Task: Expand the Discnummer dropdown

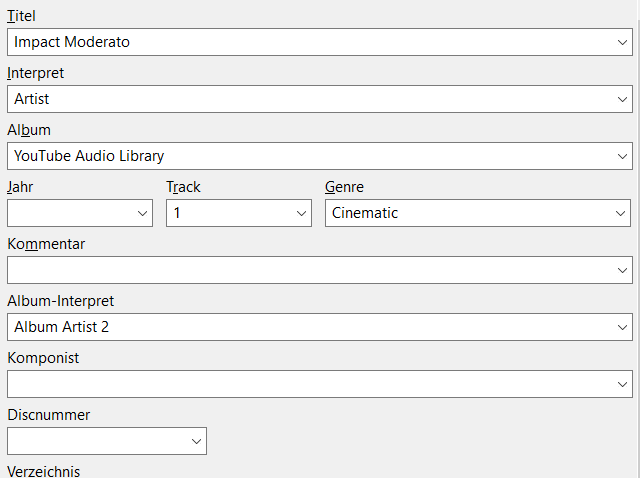Action: pyautogui.click(x=195, y=441)
